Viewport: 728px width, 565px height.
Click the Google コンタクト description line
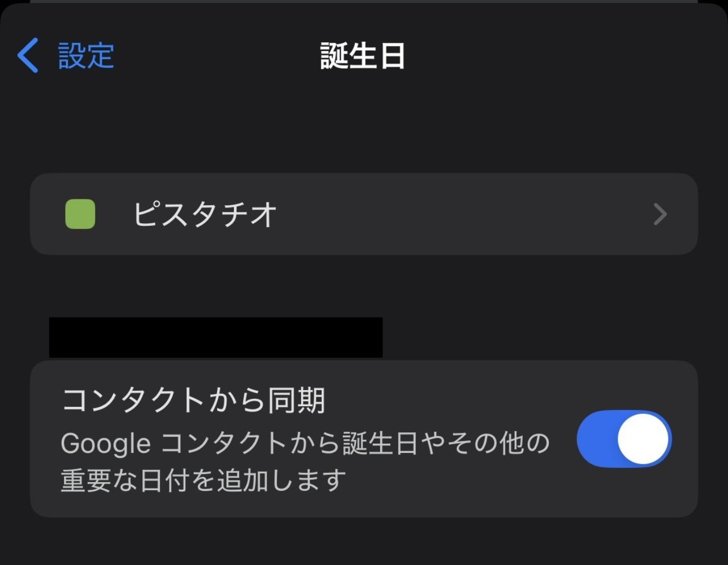click(x=305, y=443)
